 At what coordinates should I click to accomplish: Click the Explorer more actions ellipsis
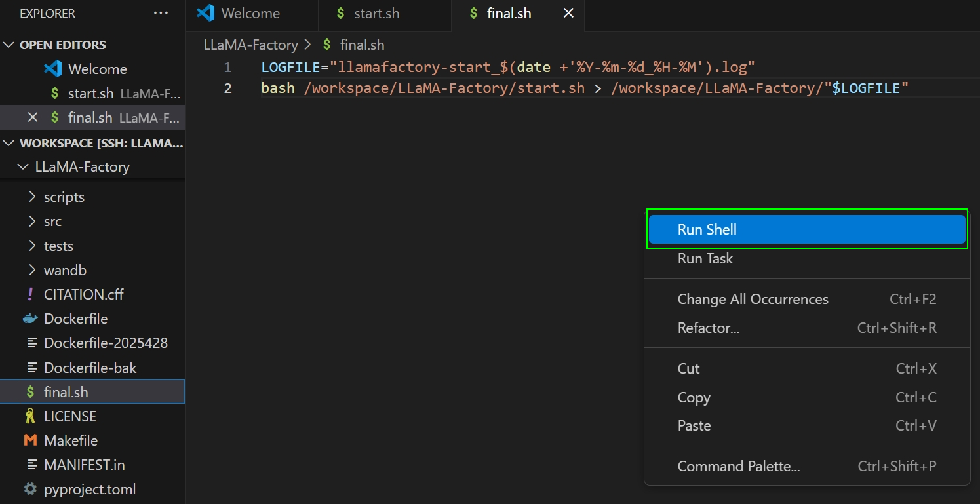click(161, 13)
